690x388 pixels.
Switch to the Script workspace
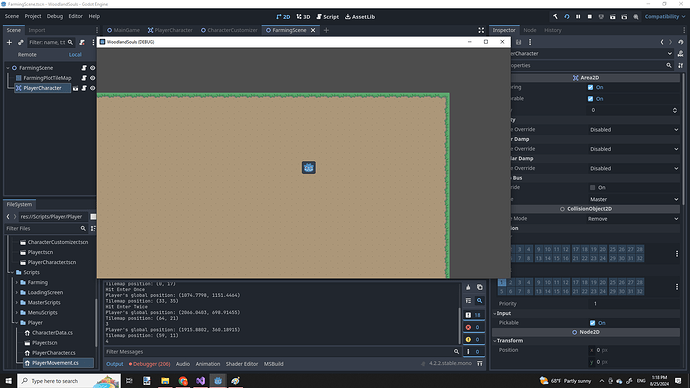coord(327,17)
